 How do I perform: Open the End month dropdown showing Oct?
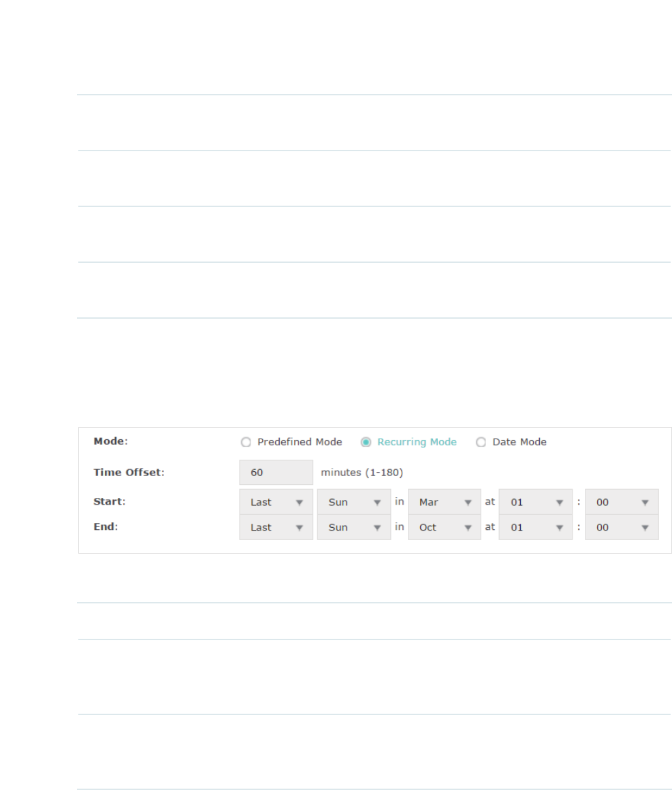click(x=445, y=527)
